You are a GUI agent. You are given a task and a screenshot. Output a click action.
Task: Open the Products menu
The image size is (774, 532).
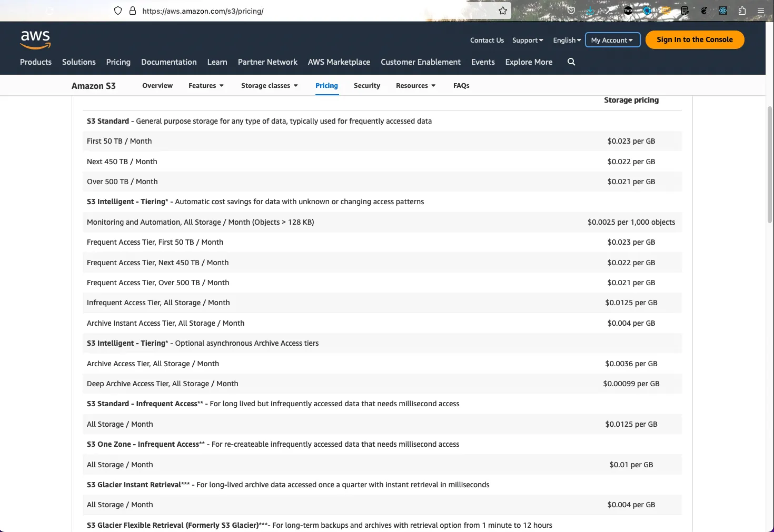coord(36,62)
